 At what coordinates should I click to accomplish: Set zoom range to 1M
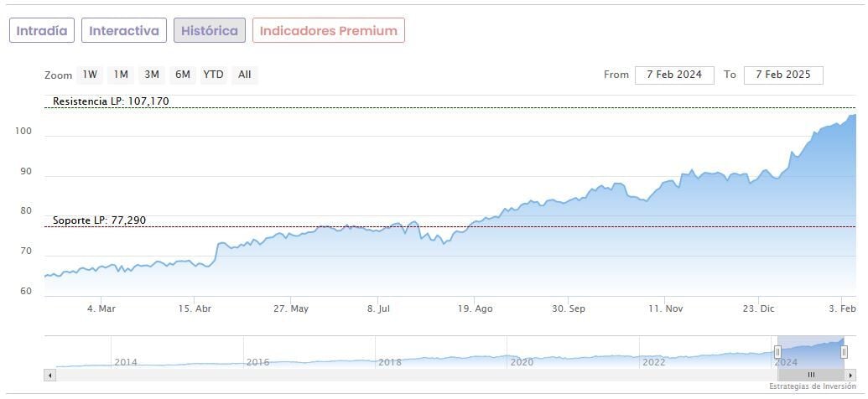(x=121, y=75)
